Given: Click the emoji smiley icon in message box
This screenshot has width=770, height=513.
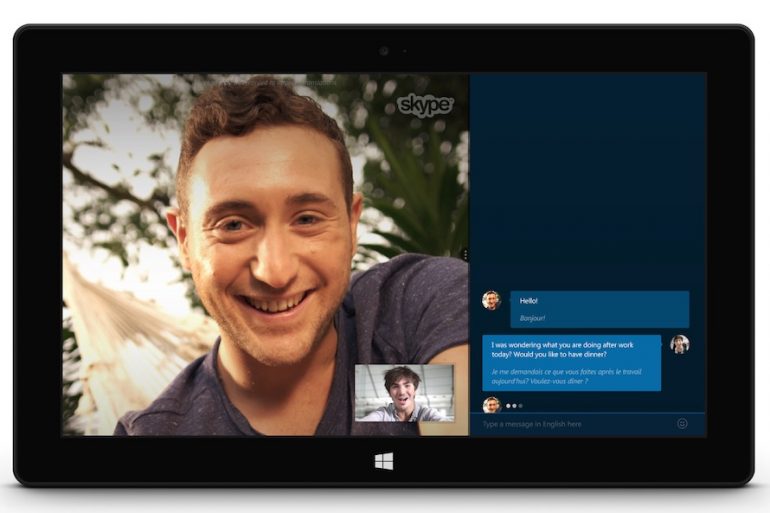Looking at the screenshot, I should coord(682,424).
